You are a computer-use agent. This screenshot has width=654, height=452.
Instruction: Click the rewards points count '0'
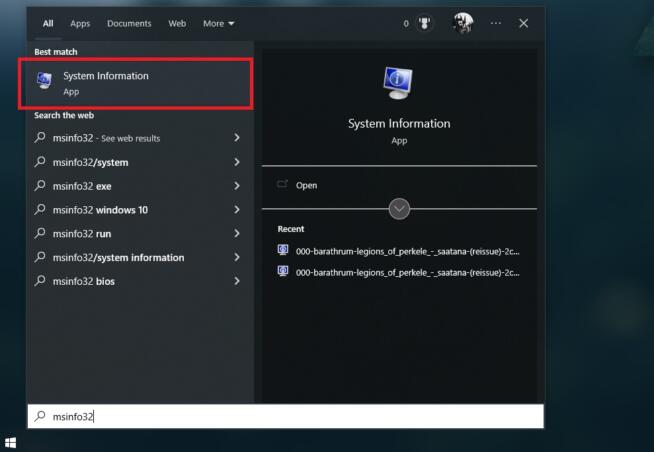[x=406, y=24]
